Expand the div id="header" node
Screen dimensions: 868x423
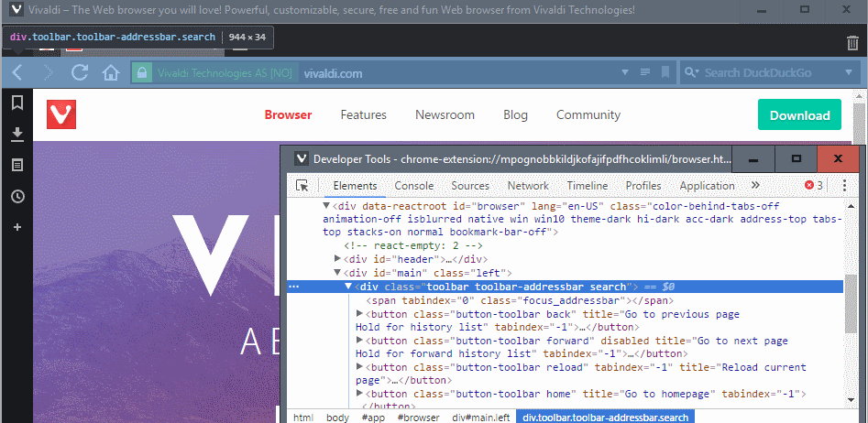[x=337, y=258]
